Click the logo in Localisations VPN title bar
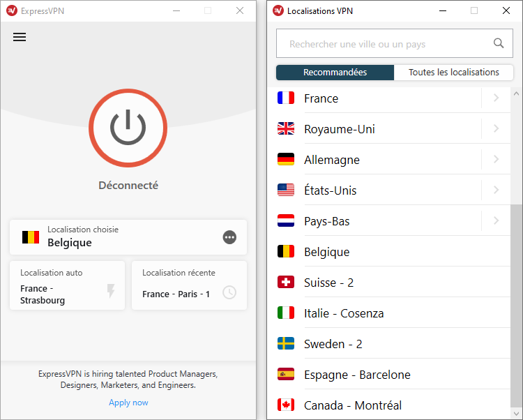 (278, 10)
